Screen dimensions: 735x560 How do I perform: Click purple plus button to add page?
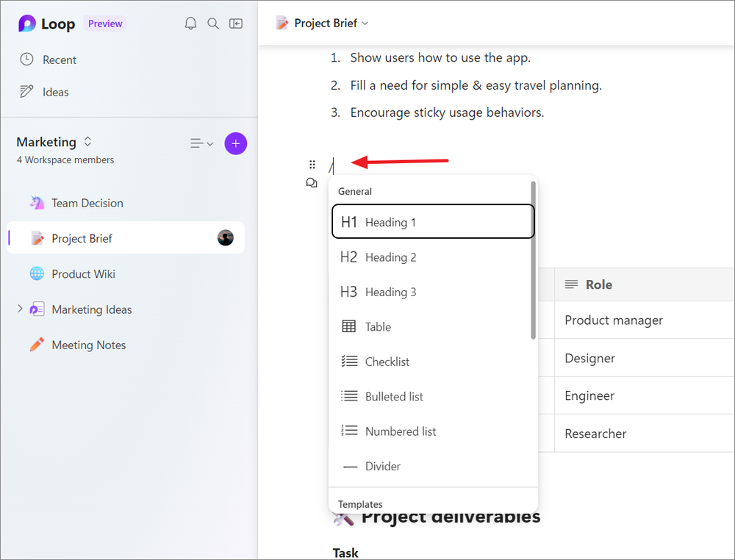coord(236,143)
